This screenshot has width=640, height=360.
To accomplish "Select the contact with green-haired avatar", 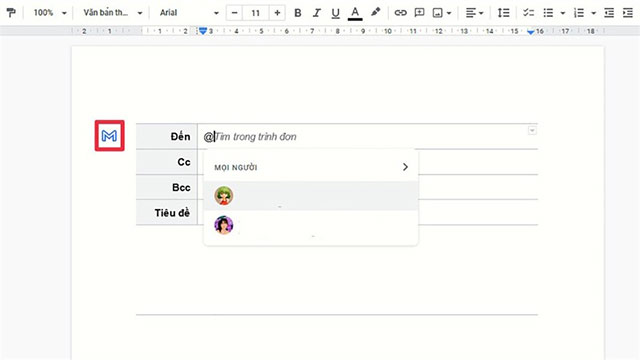I will [311, 196].
